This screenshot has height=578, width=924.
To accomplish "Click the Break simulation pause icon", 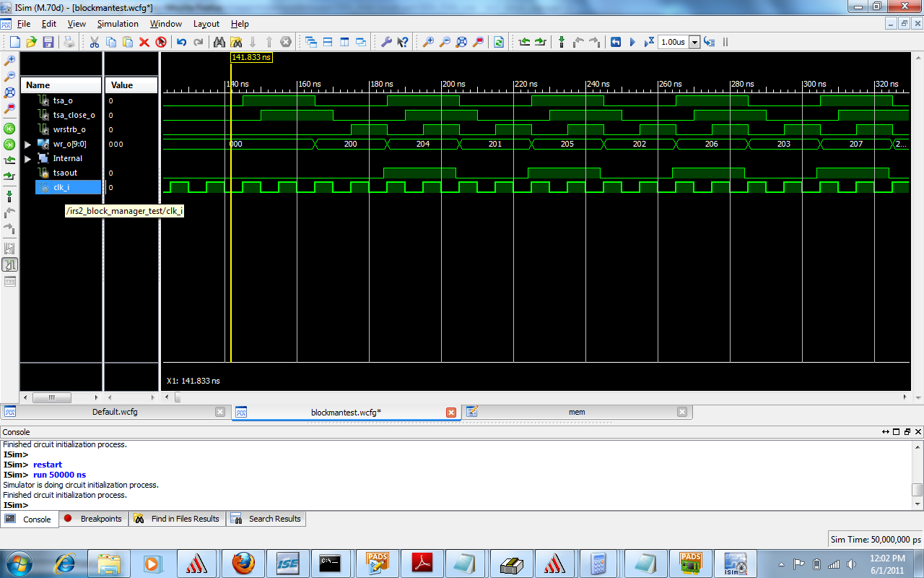I will [x=725, y=42].
